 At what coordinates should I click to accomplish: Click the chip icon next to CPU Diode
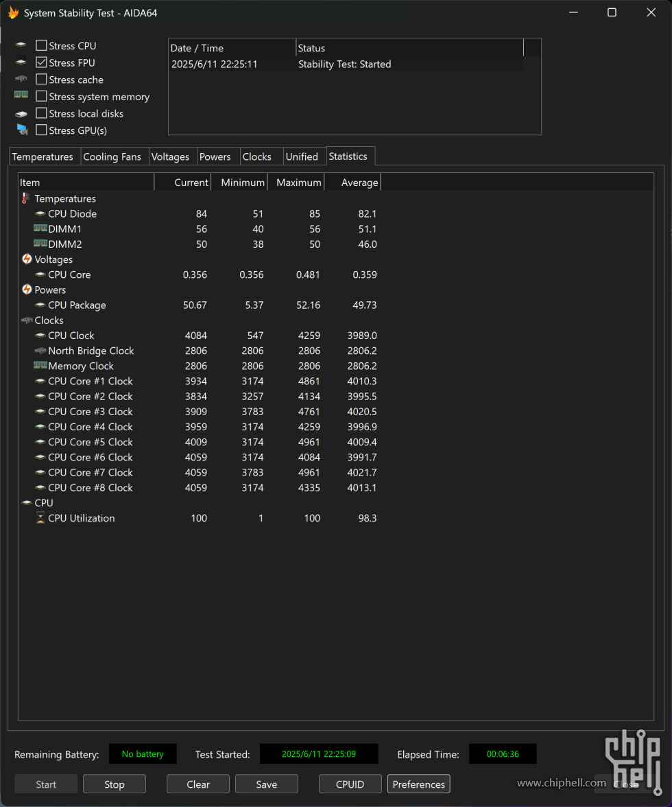[x=40, y=213]
